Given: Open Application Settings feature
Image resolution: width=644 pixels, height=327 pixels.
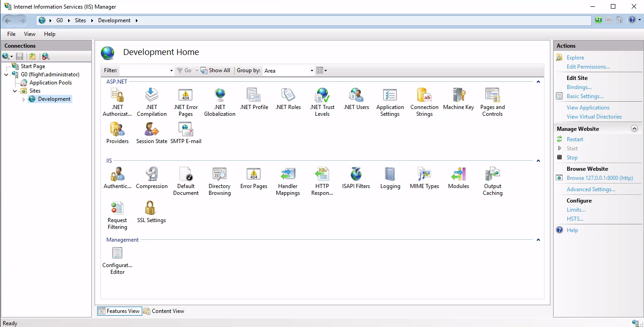Looking at the screenshot, I should pos(390,102).
